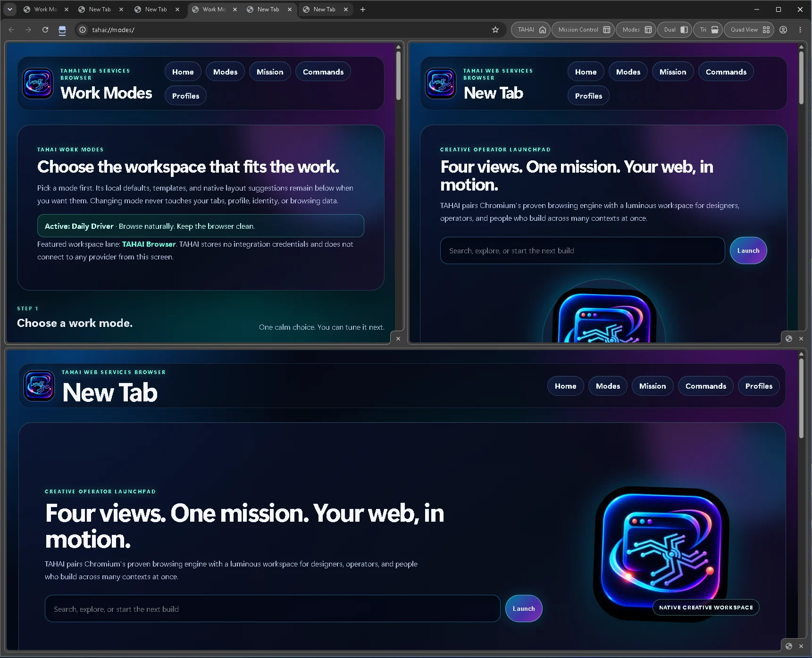The image size is (812, 658).
Task: Click the Native Creative Workspace badge
Action: [706, 608]
